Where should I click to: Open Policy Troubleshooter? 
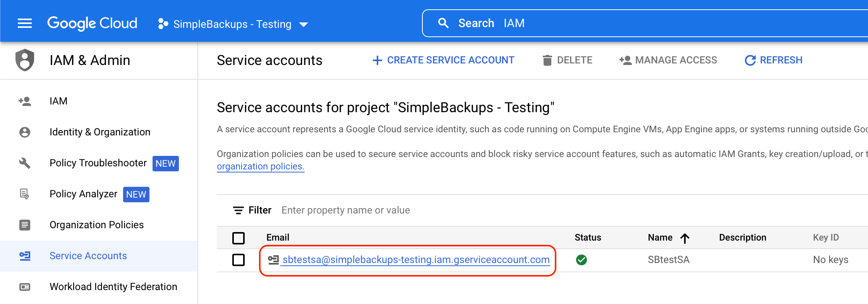99,163
